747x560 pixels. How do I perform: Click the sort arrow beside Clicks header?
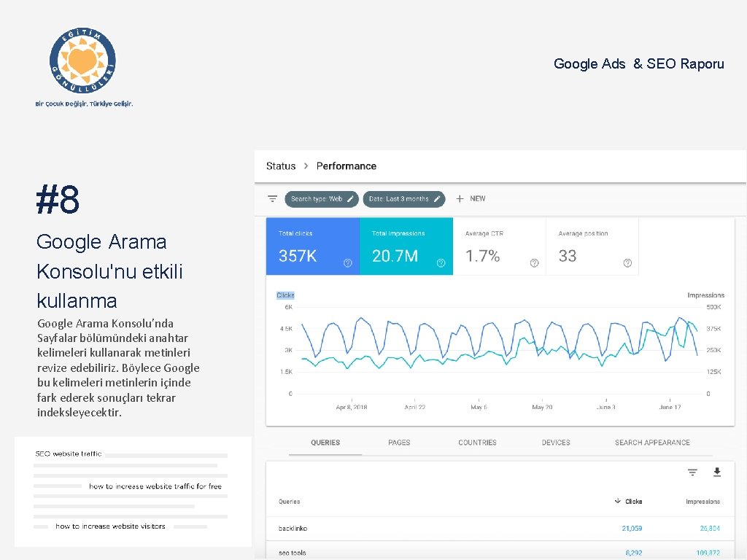click(618, 501)
